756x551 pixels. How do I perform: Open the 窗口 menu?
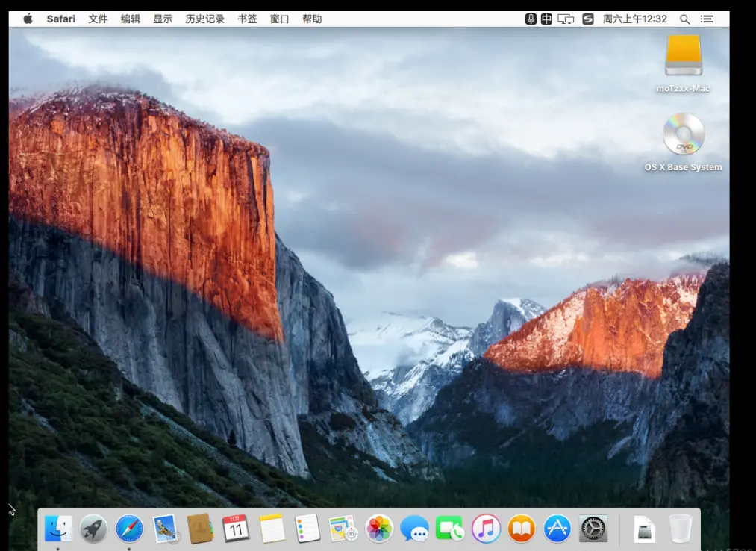coord(280,19)
